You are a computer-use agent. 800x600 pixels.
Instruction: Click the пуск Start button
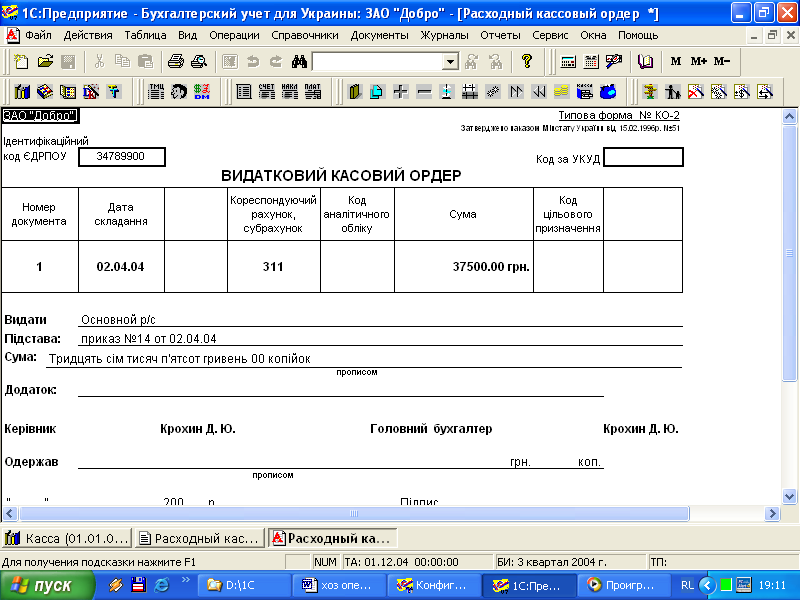[47, 585]
